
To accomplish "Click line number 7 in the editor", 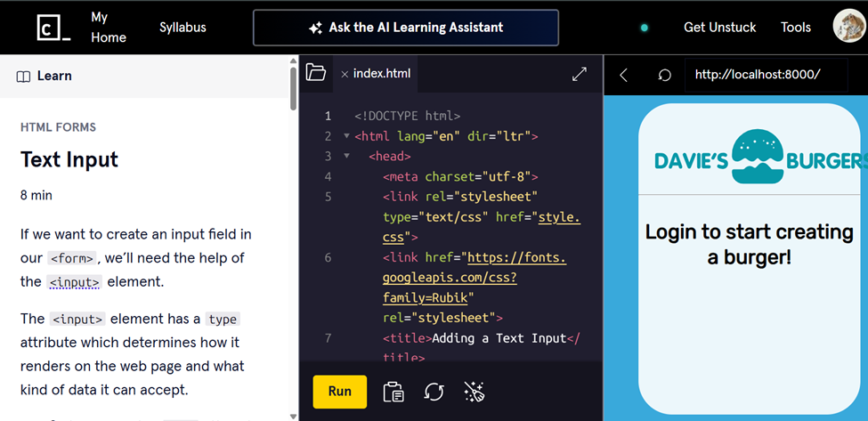I will [329, 338].
